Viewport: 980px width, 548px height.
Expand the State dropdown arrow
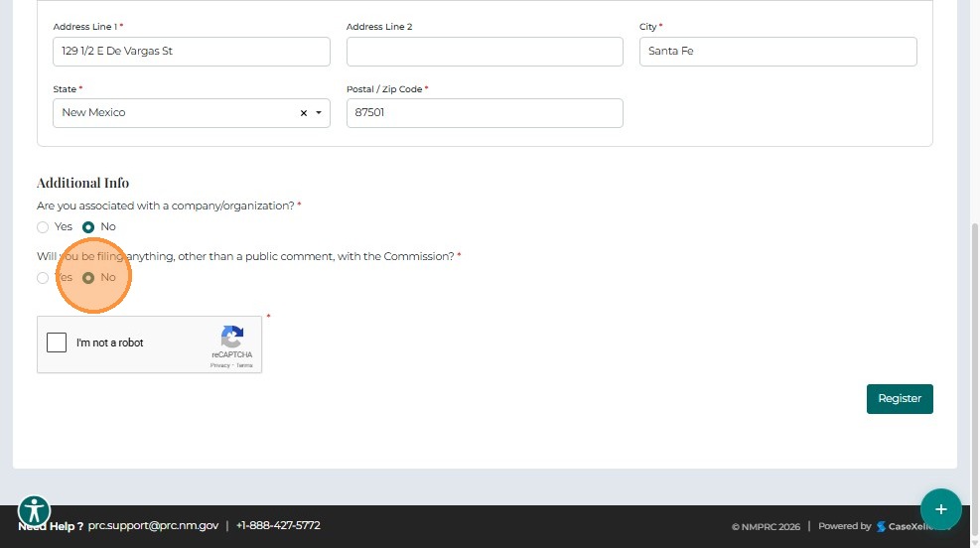[x=319, y=113]
